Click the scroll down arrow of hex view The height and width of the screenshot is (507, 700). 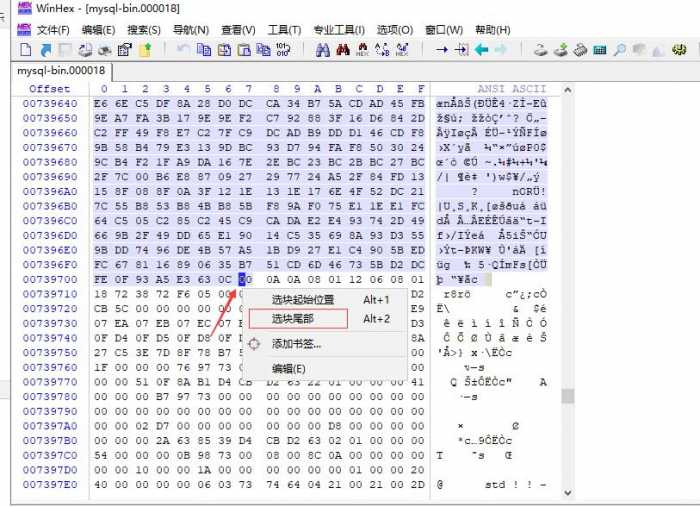point(567,493)
